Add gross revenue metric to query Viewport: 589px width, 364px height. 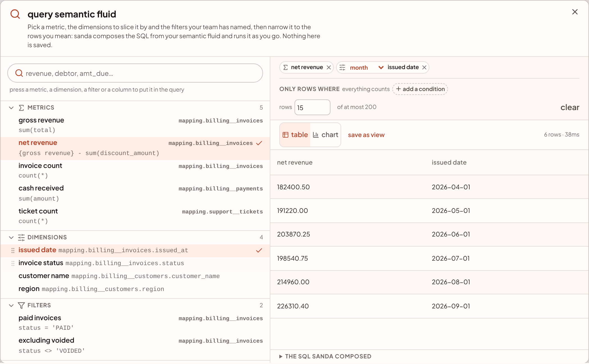135,125
